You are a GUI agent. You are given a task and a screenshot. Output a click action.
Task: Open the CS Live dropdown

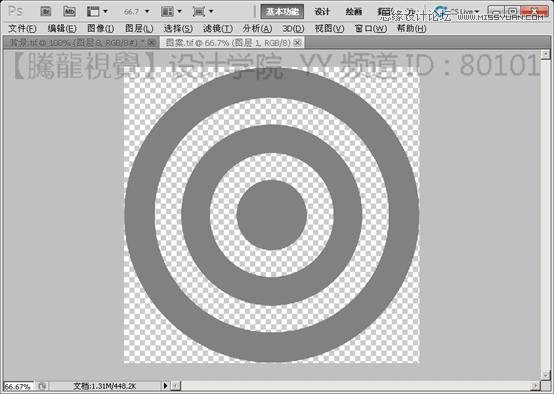(x=458, y=11)
